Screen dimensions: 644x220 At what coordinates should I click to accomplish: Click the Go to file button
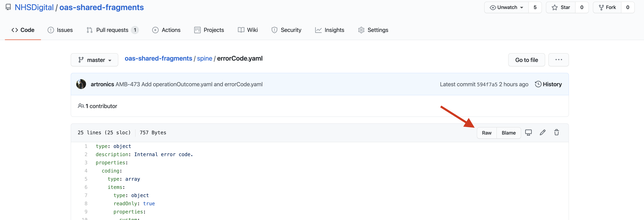point(526,60)
